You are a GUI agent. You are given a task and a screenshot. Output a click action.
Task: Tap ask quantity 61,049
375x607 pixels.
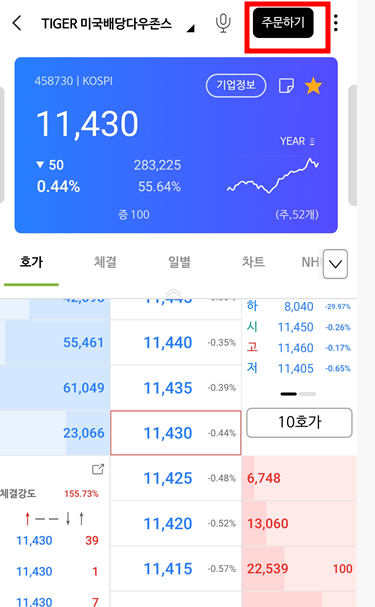pos(84,388)
